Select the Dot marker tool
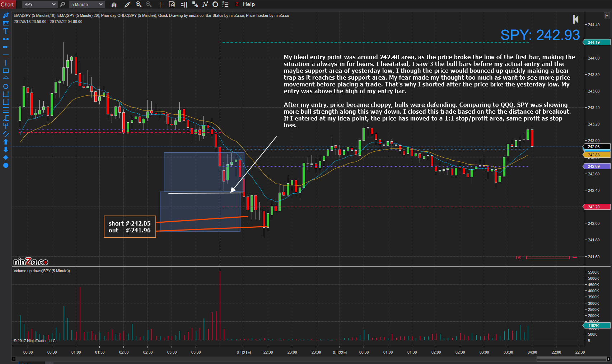The width and height of the screenshot is (612, 364). point(5,165)
